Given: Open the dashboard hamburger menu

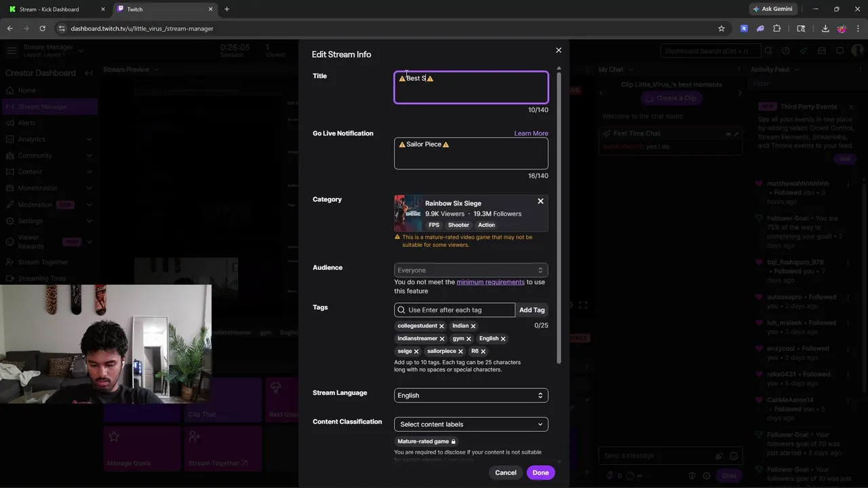Looking at the screenshot, I should click(x=12, y=51).
